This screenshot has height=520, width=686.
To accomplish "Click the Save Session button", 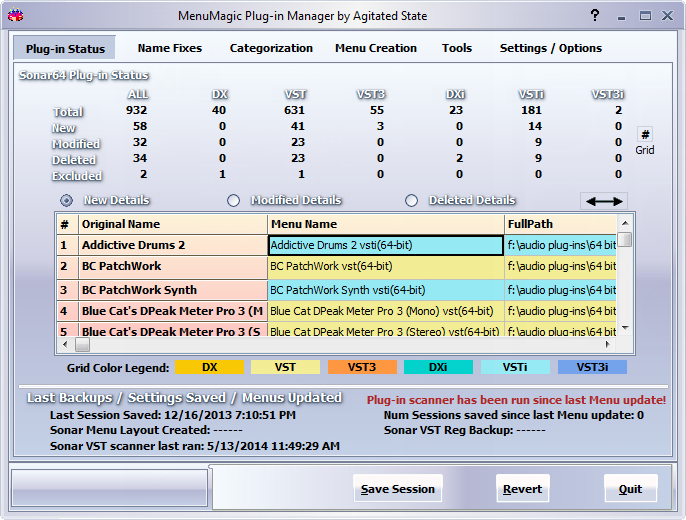I will point(398,489).
